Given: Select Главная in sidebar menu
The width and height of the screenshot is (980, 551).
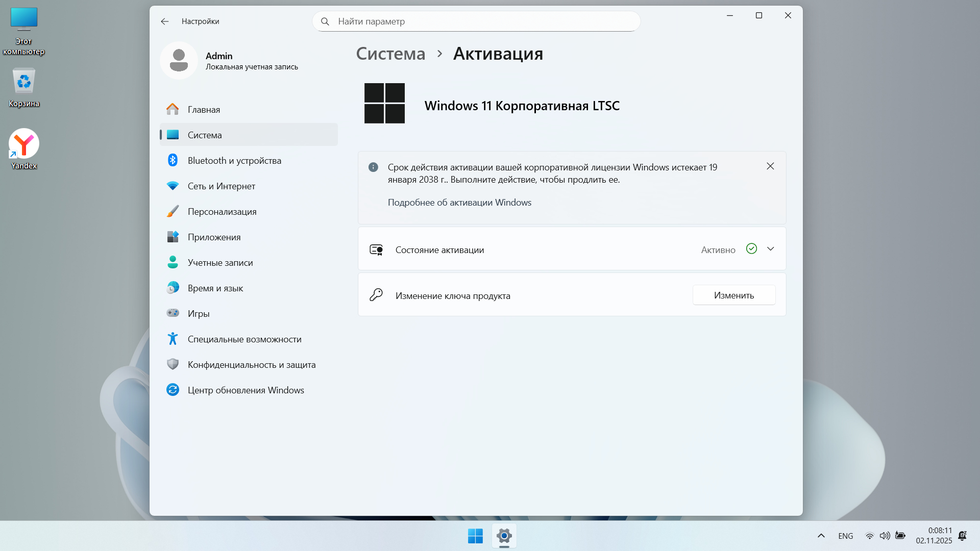Looking at the screenshot, I should point(204,110).
